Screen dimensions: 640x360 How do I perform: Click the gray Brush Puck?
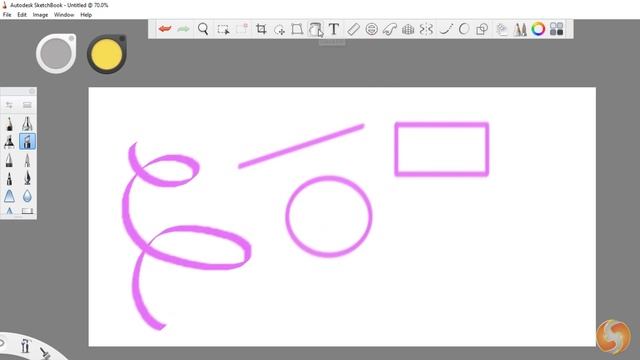tap(56, 53)
